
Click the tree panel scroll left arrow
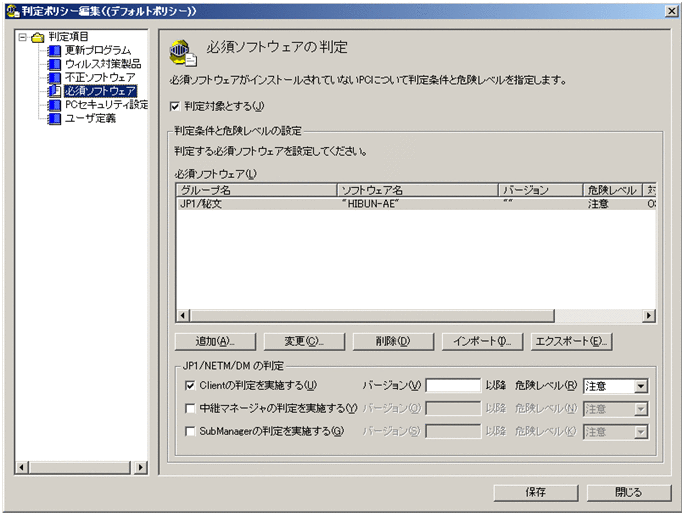point(21,468)
